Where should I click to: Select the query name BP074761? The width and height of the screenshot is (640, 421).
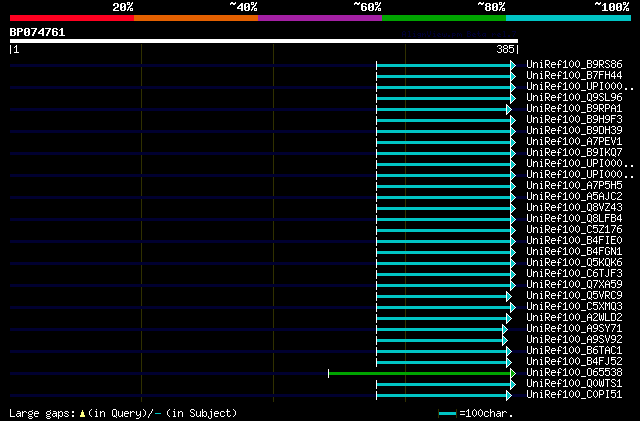(37, 32)
